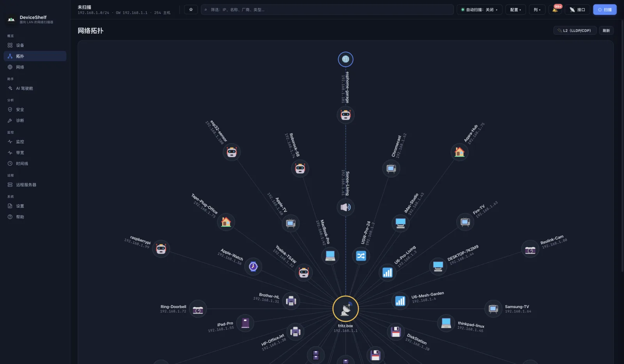Select the internet globe node at top
Image resolution: width=624 pixels, height=364 pixels.
(x=346, y=59)
